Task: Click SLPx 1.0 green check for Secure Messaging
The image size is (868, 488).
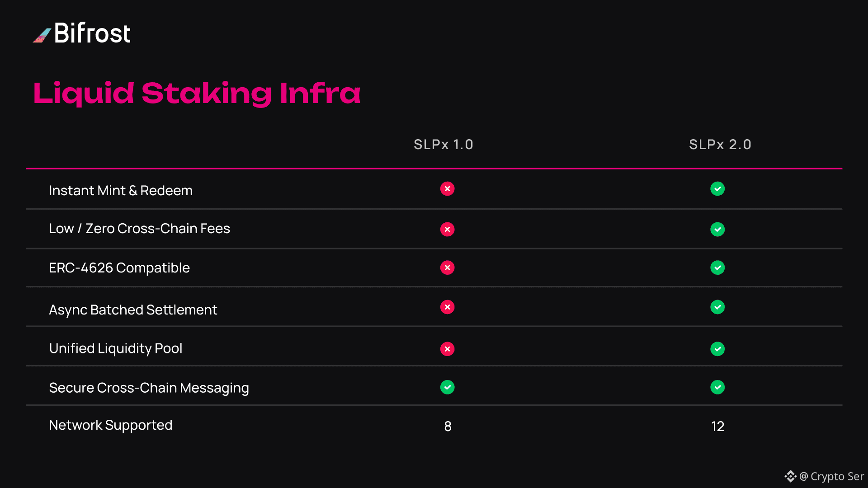Action: (x=447, y=387)
